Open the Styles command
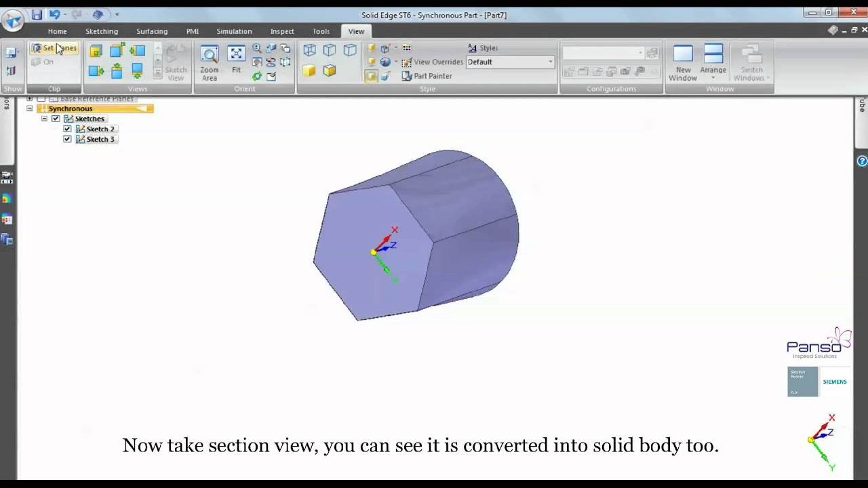 coord(483,48)
